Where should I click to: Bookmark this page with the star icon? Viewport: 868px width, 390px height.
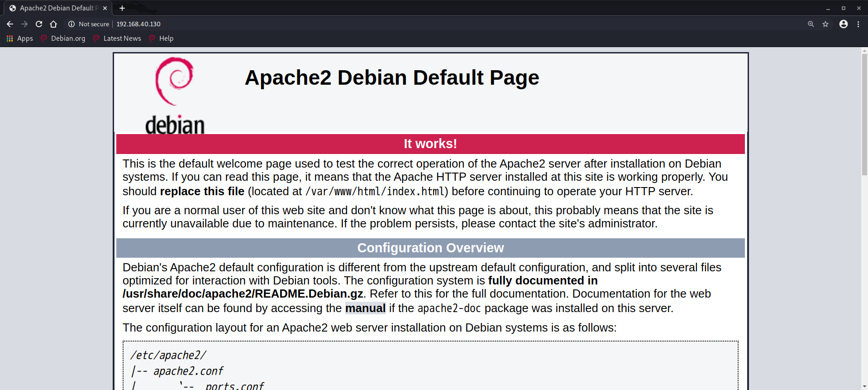(x=825, y=24)
